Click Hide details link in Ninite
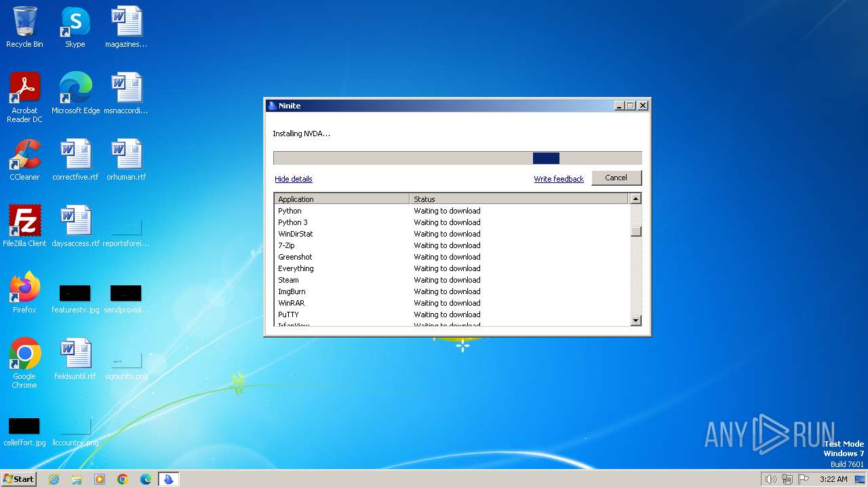Image resolution: width=868 pixels, height=488 pixels. pos(294,179)
